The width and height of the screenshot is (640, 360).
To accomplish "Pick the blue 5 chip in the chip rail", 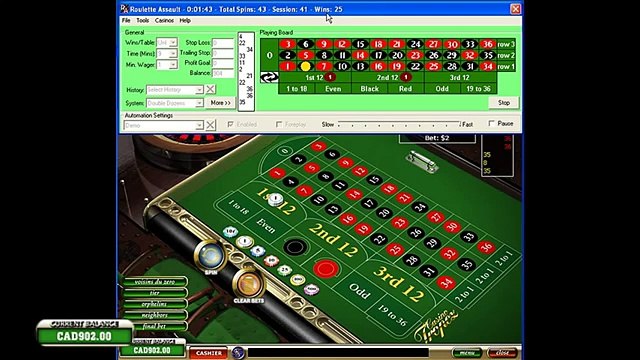I will [x=258, y=251].
